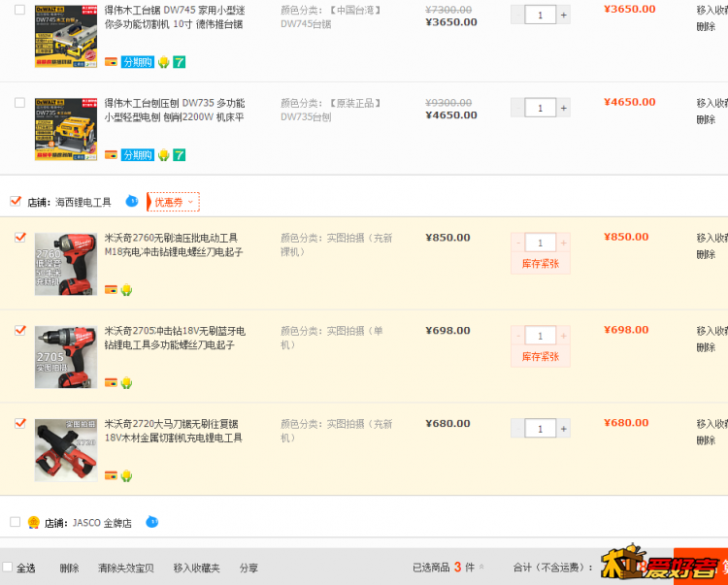Tick the DW735 planer item checkbox
Image resolution: width=728 pixels, height=585 pixels.
coord(20,103)
